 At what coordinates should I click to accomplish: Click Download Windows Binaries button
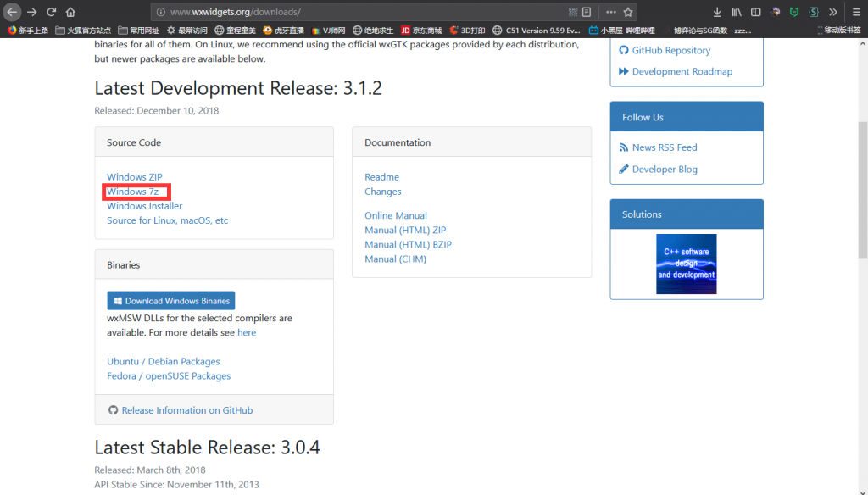(171, 301)
